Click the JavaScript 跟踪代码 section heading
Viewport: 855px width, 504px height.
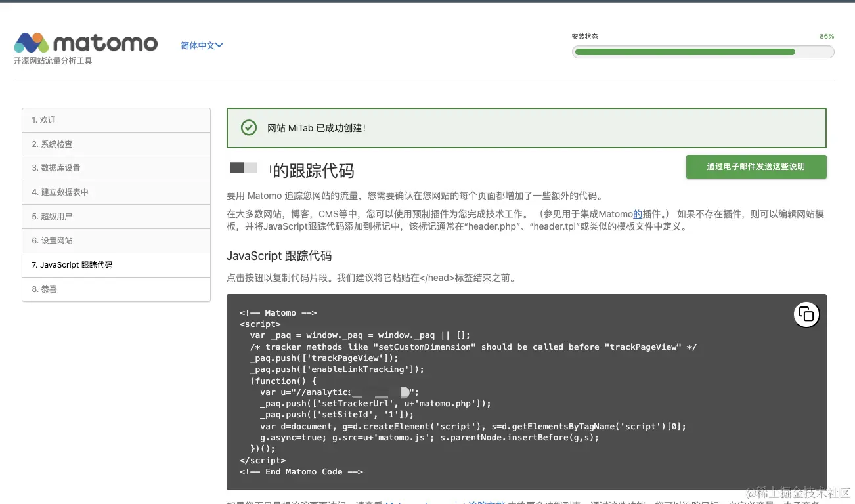point(279,256)
